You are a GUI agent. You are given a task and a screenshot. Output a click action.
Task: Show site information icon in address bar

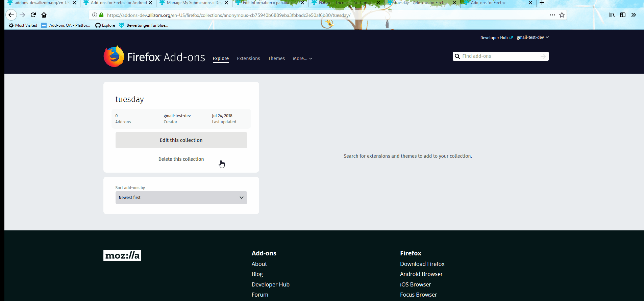tap(95, 15)
